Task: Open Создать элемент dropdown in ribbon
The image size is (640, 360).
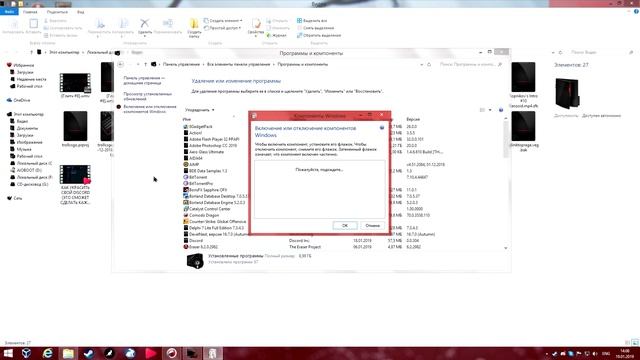Action: click(x=223, y=20)
